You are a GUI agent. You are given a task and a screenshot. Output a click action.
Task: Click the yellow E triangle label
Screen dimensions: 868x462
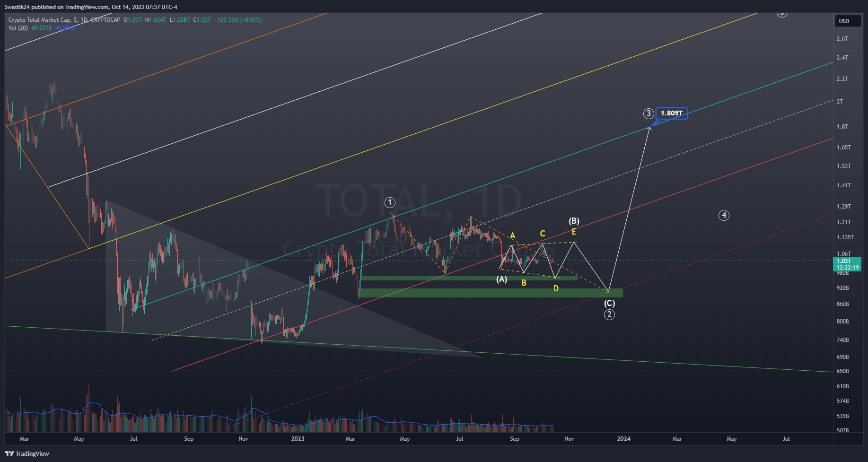[x=574, y=232]
